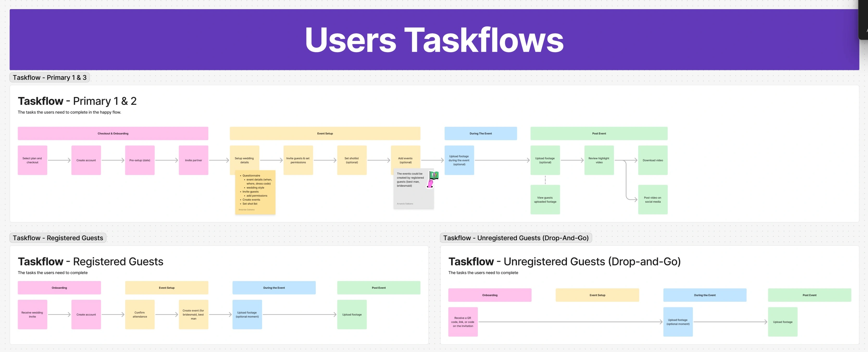Select the yellow Questionnaire notes card
Viewport: 868px width, 352px height.
tap(255, 192)
